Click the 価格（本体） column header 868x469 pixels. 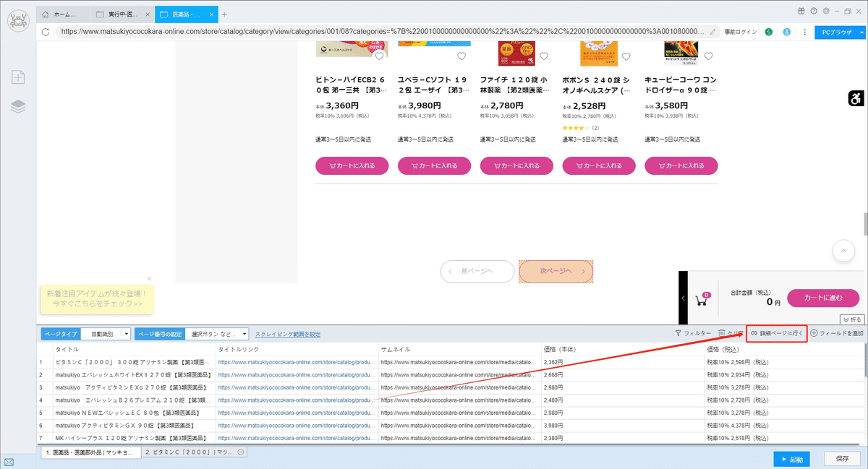pyautogui.click(x=622, y=349)
